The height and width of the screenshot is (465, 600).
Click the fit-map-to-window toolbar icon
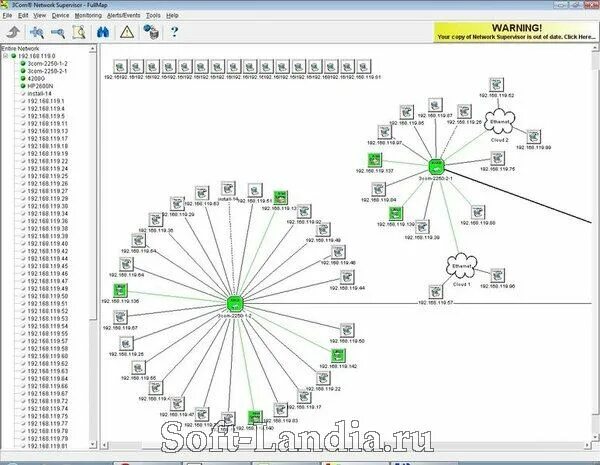pyautogui.click(x=79, y=32)
